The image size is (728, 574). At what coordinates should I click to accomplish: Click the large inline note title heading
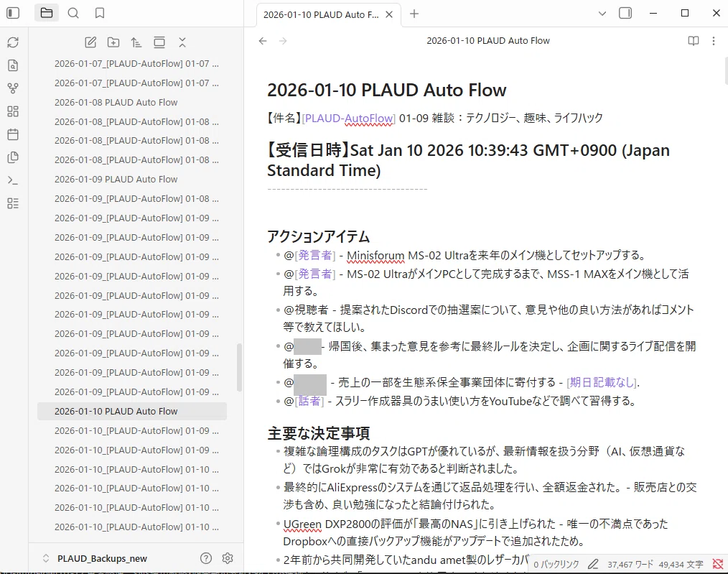[x=387, y=90]
